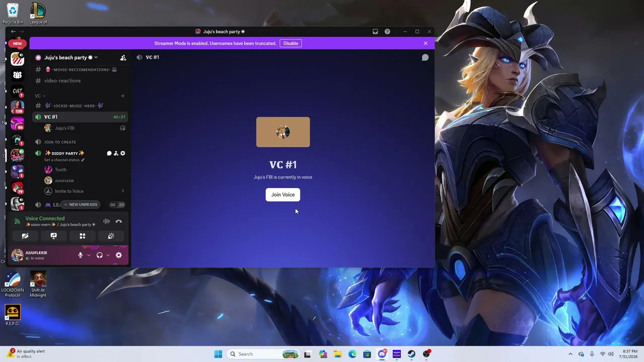644x362 pixels.
Task: Open the movie-reccomendations channel
Action: (80, 69)
